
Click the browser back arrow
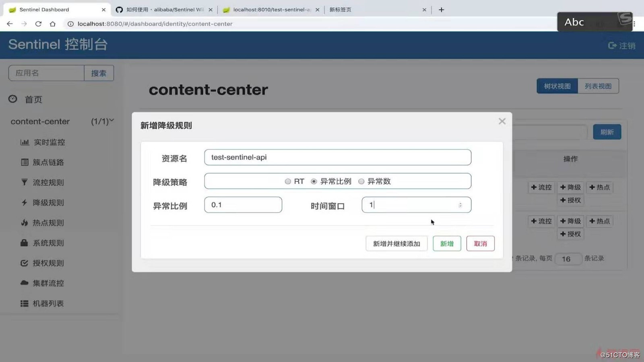10,24
